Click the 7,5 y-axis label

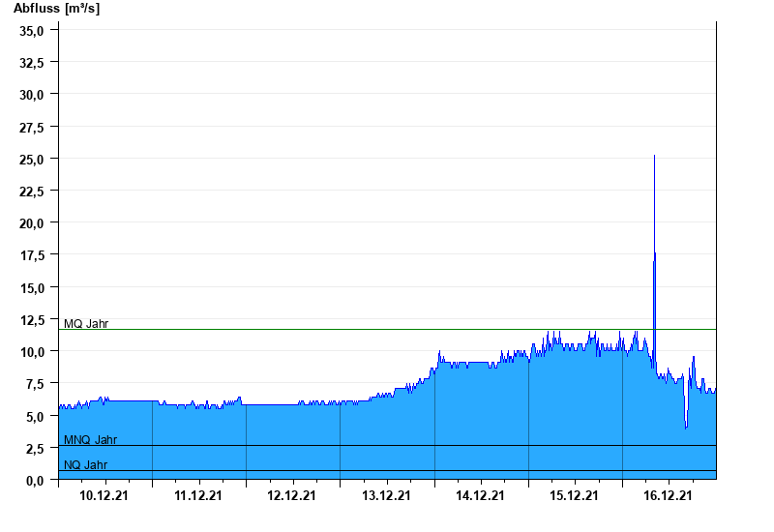coord(35,384)
